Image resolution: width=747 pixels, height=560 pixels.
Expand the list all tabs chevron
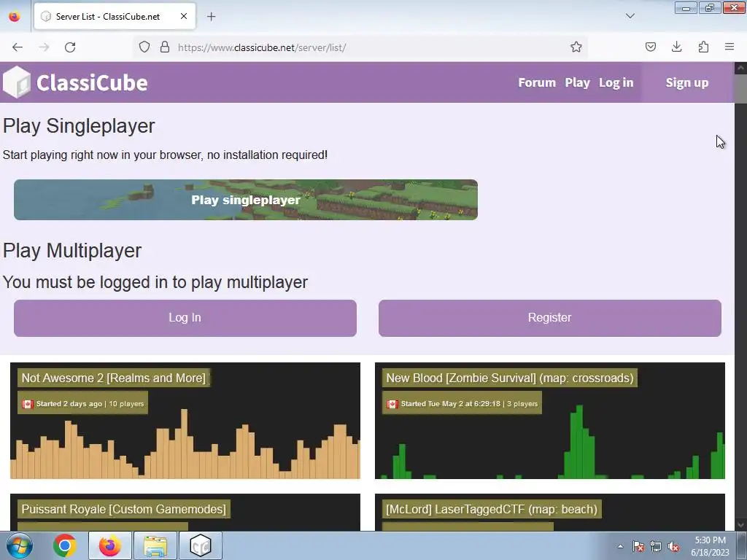(x=630, y=16)
